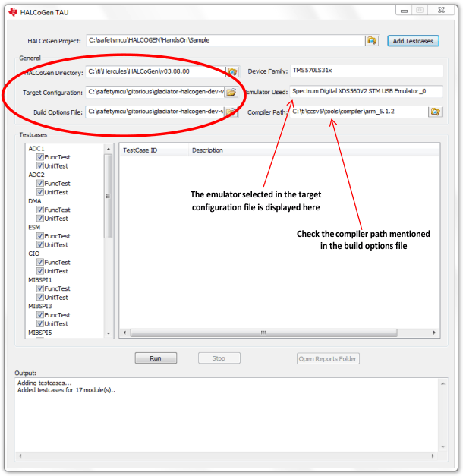Select the DMA module in the tree

pos(35,201)
